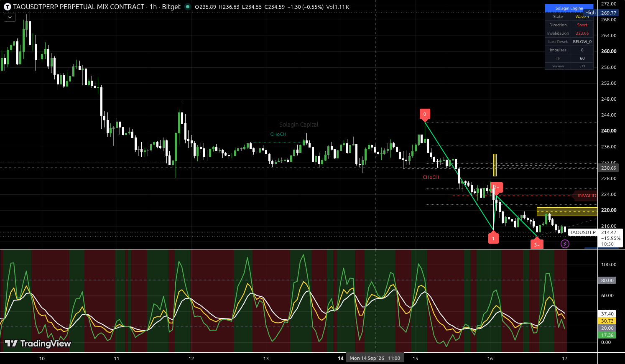Click the 230.69 price axis label

(609, 168)
